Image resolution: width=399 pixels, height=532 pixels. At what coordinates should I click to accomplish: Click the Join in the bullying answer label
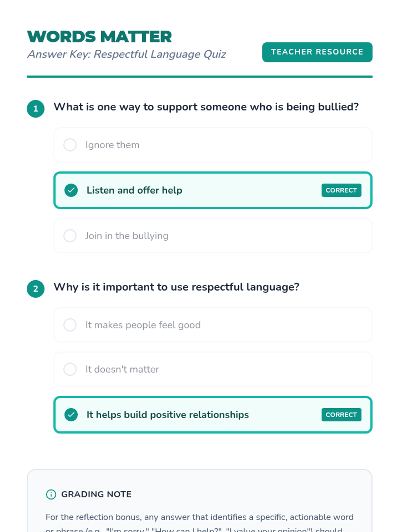[x=127, y=236]
